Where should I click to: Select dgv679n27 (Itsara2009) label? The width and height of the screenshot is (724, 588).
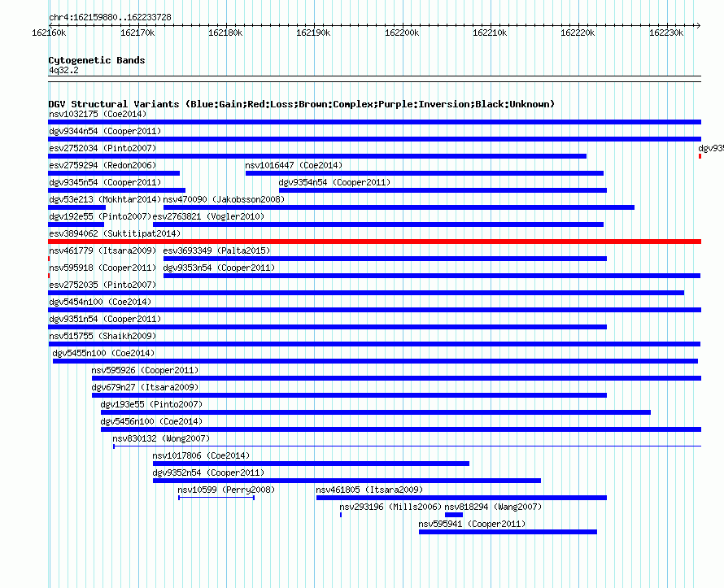coord(145,387)
